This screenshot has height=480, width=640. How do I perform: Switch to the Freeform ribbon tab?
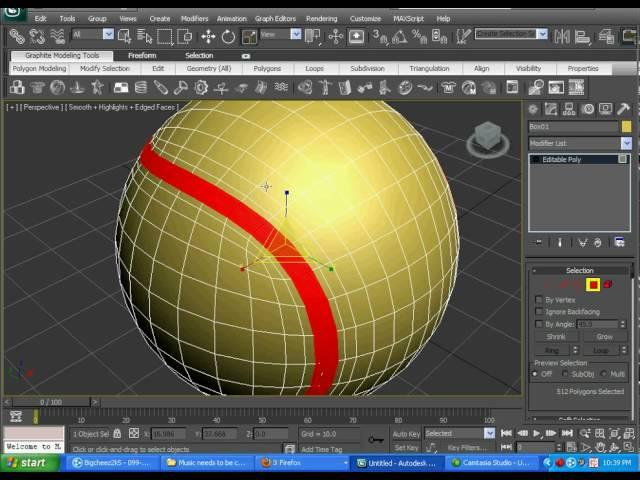pos(142,55)
